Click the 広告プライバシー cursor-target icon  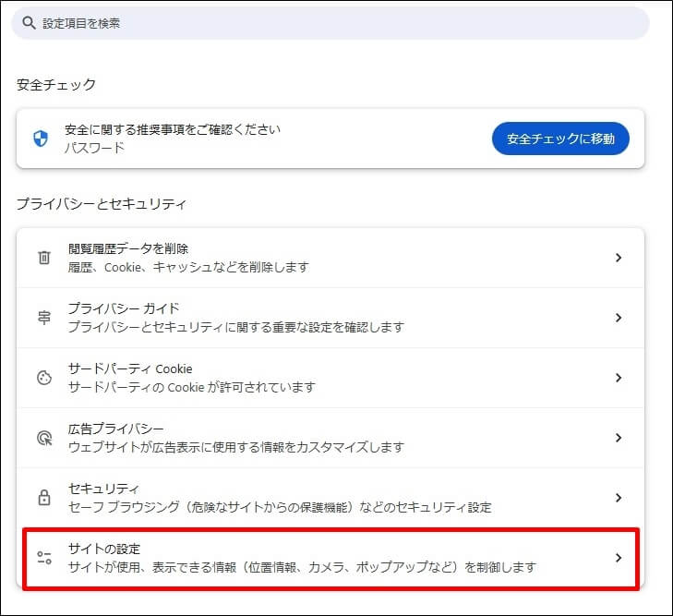coord(43,438)
